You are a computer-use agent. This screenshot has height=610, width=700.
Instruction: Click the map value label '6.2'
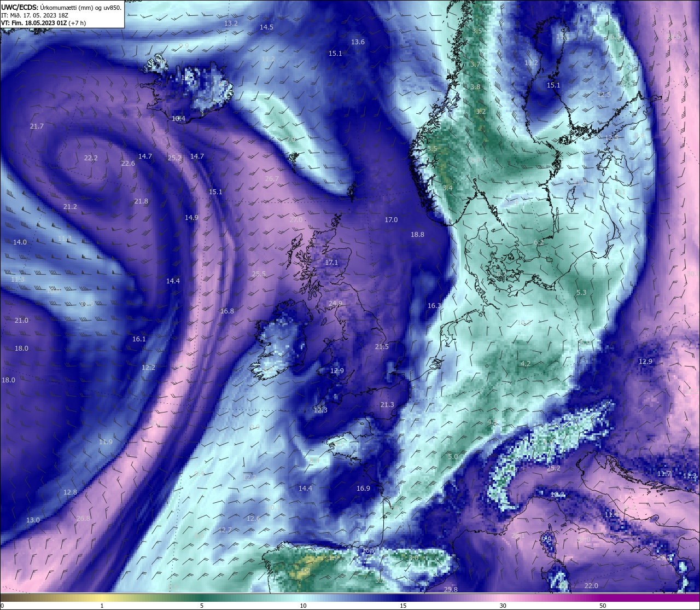[539, 242]
